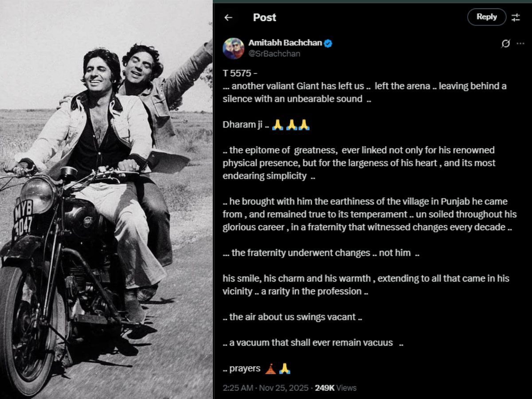Click the blue verified checkmark badge
Image resolution: width=532 pixels, height=399 pixels.
coord(329,43)
